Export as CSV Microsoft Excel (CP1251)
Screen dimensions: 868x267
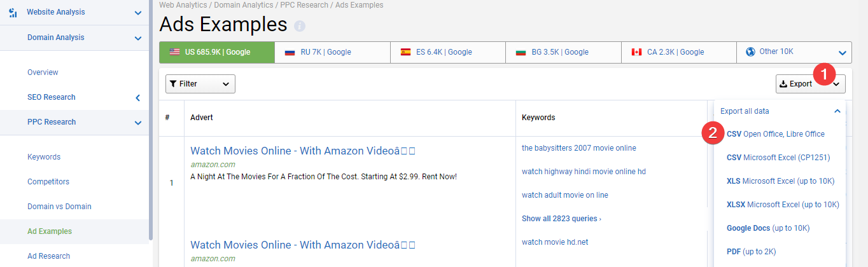(778, 157)
